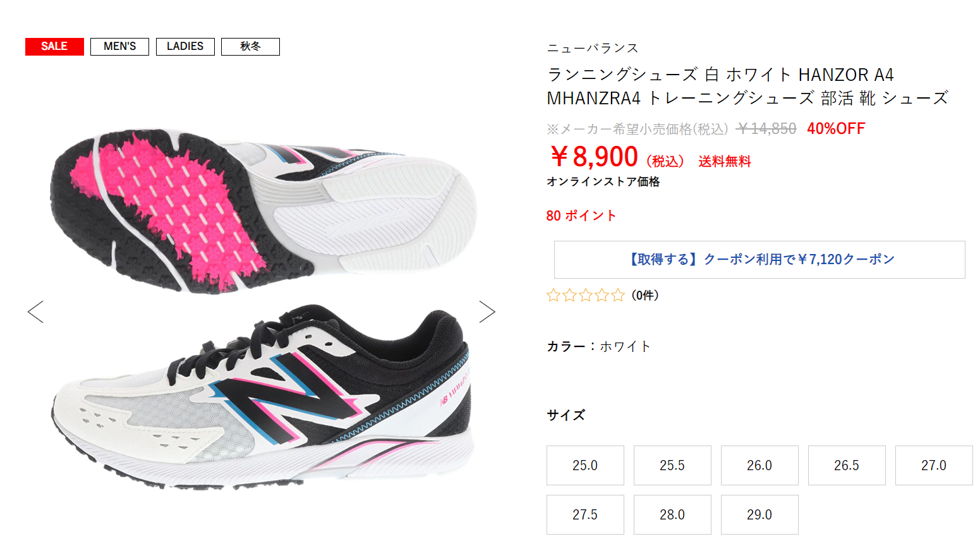
Task: Pick size 26.0
Action: 759,465
